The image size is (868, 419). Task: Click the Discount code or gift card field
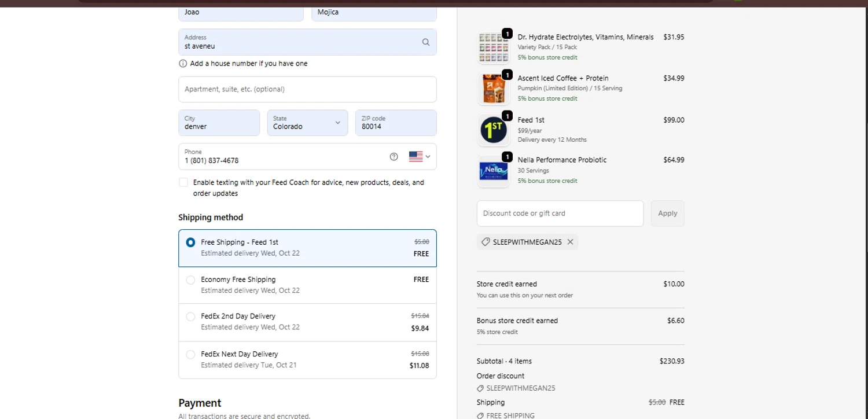tap(560, 213)
